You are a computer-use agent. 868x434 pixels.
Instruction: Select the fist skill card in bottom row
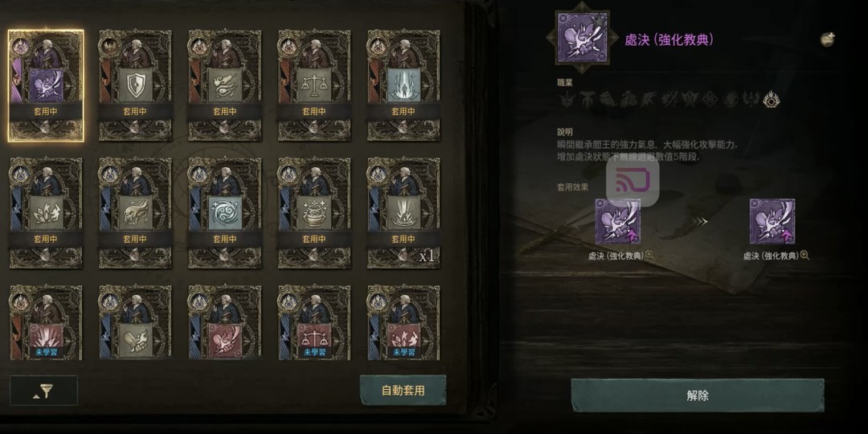pyautogui.click(x=135, y=322)
